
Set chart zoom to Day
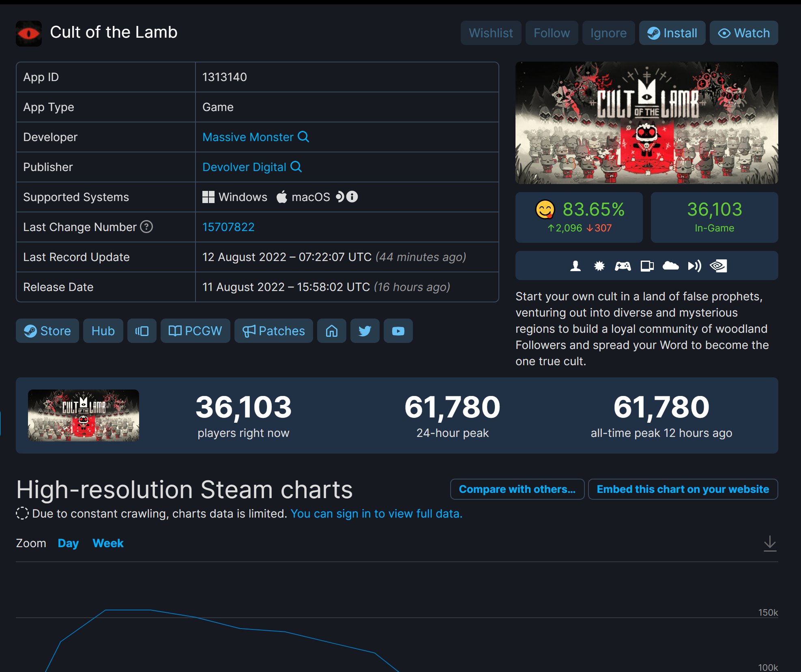pyautogui.click(x=68, y=543)
